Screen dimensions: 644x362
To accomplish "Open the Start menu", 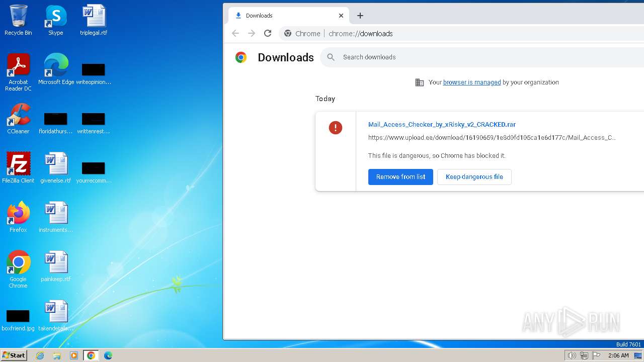I will click(x=14, y=355).
